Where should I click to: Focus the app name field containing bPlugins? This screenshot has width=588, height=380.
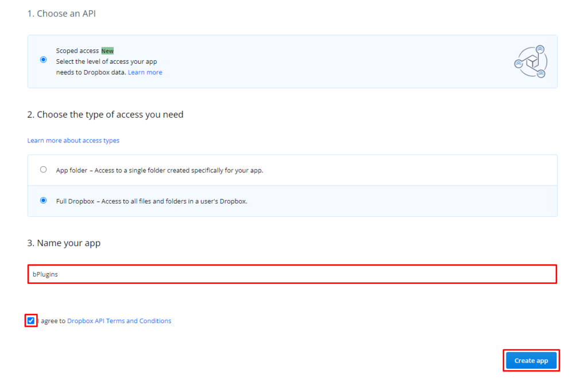point(292,274)
